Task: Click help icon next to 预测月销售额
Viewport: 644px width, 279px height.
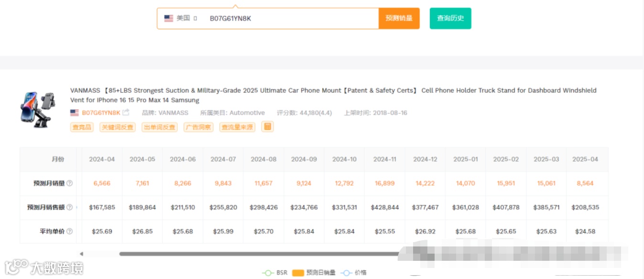Action: click(x=70, y=207)
